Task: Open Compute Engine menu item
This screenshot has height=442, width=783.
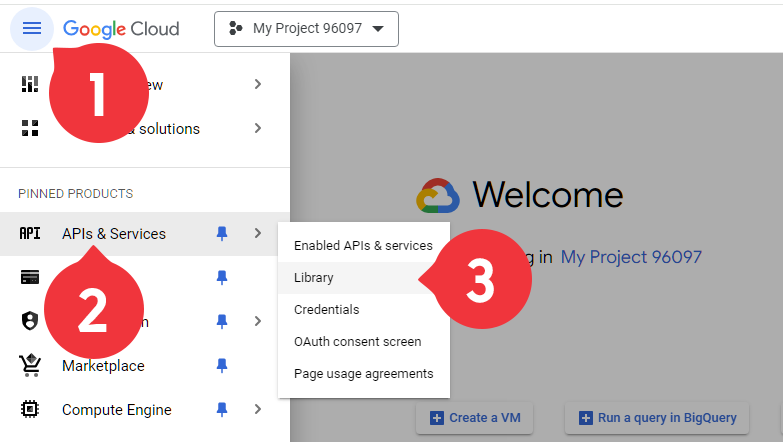Action: (117, 410)
